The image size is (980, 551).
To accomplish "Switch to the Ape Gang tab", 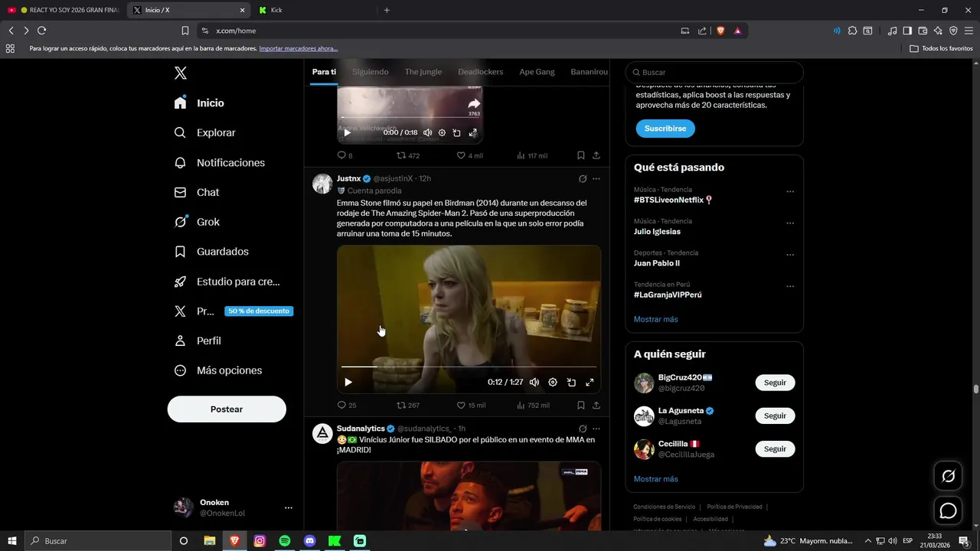I will [x=537, y=72].
